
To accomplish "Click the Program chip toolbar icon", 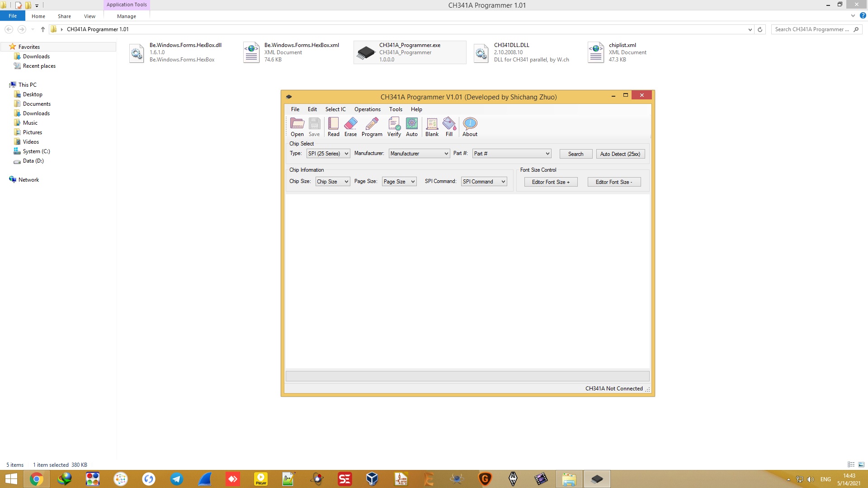I will coord(372,127).
